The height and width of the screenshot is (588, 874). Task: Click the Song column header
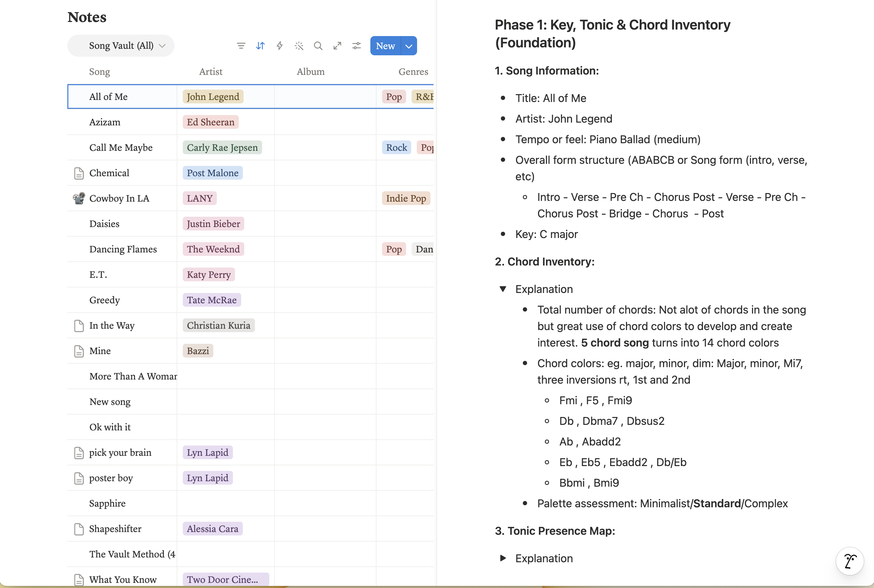pyautogui.click(x=99, y=72)
